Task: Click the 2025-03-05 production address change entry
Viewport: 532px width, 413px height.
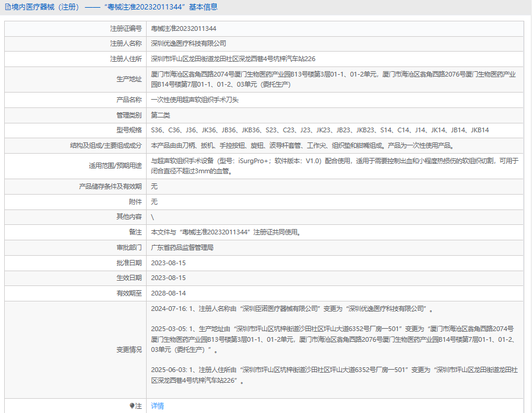Action: coord(334,339)
